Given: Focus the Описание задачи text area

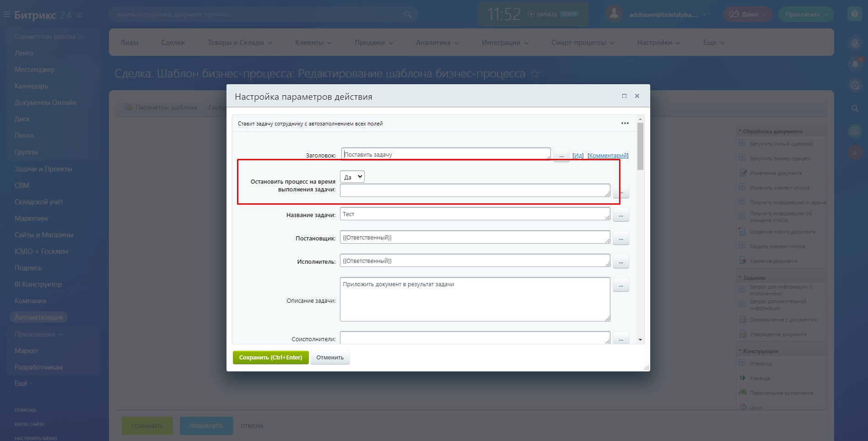Looking at the screenshot, I should coord(474,299).
